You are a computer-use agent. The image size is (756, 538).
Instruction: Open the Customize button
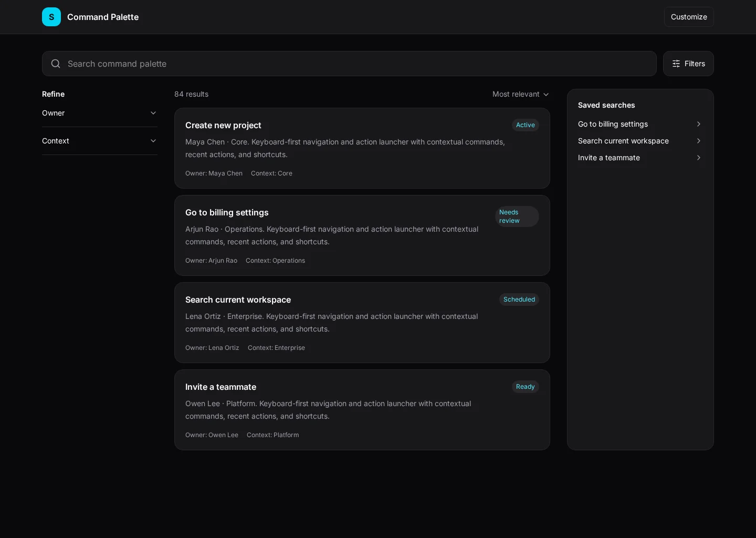coord(689,17)
